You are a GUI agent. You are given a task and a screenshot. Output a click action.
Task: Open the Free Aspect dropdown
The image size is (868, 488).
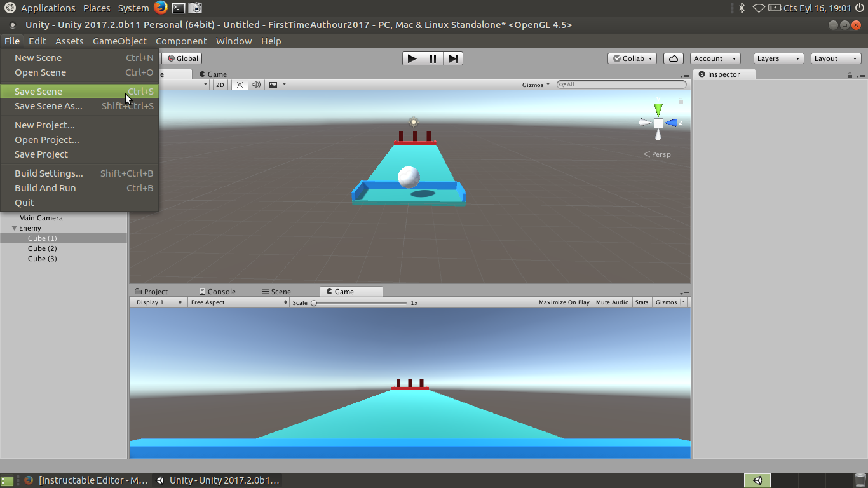(238, 302)
